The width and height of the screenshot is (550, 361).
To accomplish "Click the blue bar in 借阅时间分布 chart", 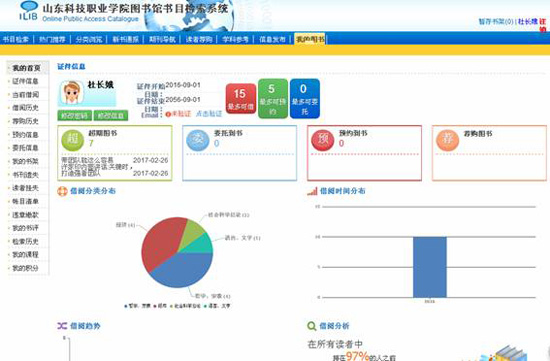I will click(x=430, y=267).
